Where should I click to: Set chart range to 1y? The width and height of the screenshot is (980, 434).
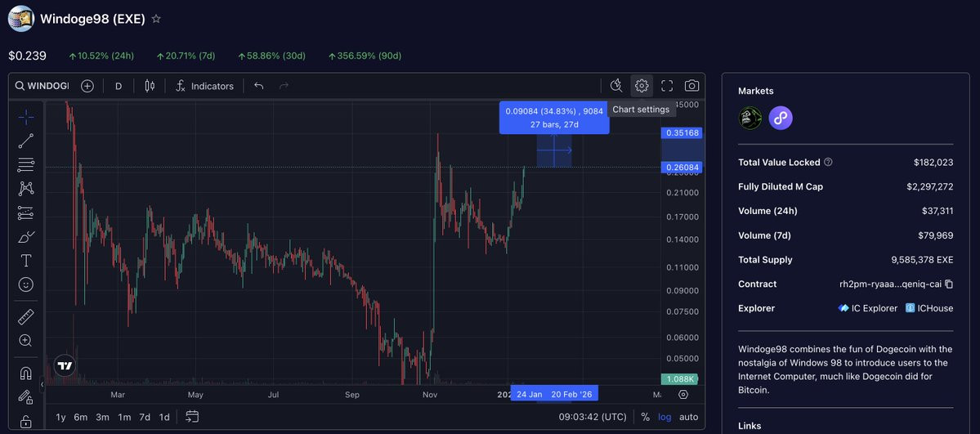pos(60,417)
